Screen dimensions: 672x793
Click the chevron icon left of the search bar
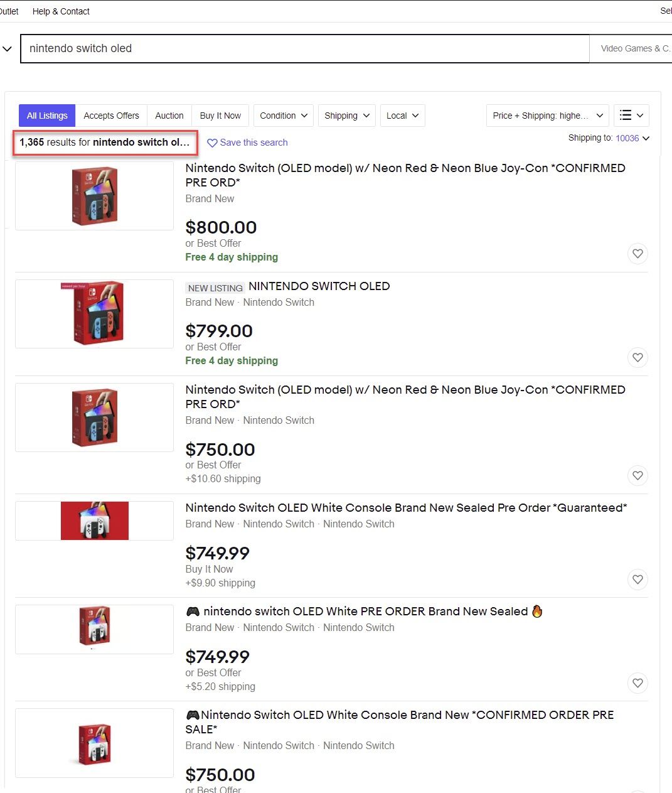7,48
